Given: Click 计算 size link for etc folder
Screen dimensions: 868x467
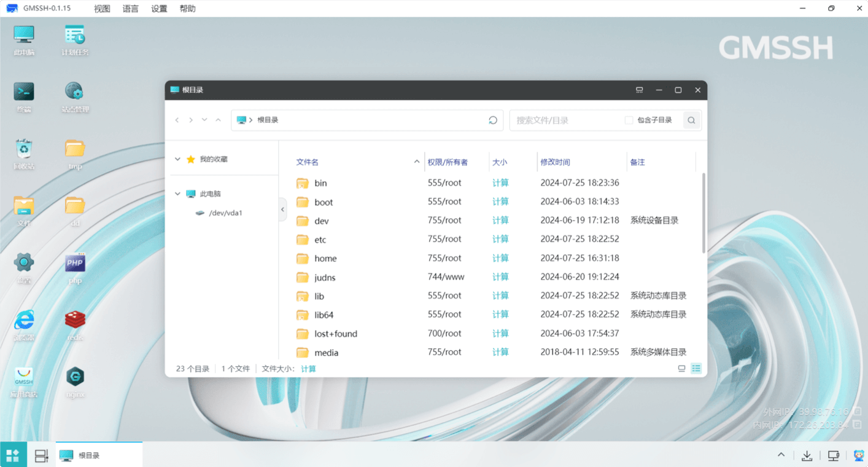Looking at the screenshot, I should click(x=500, y=239).
